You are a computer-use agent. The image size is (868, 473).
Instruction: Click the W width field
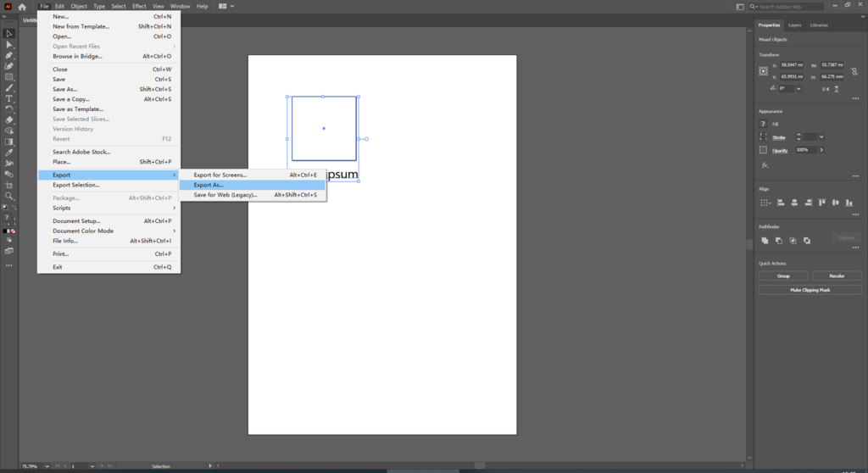pos(832,65)
